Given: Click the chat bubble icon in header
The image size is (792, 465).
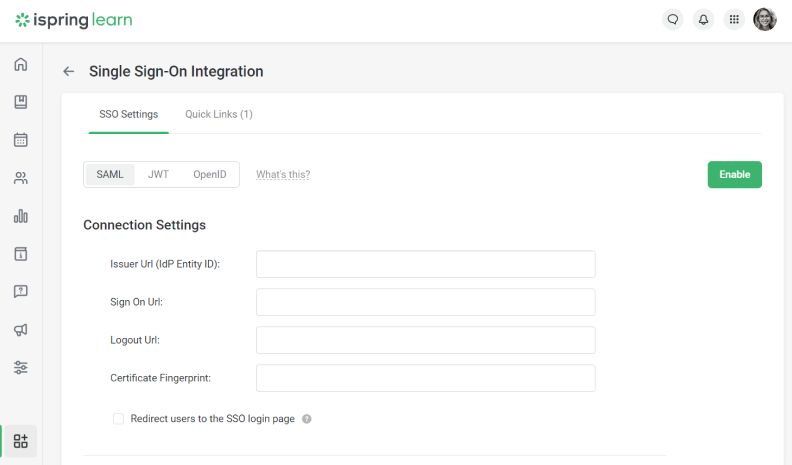Looking at the screenshot, I should (673, 20).
